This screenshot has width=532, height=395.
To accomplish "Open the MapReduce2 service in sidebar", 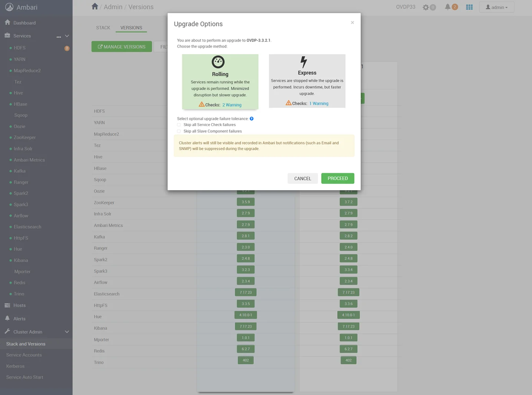I will (x=27, y=70).
